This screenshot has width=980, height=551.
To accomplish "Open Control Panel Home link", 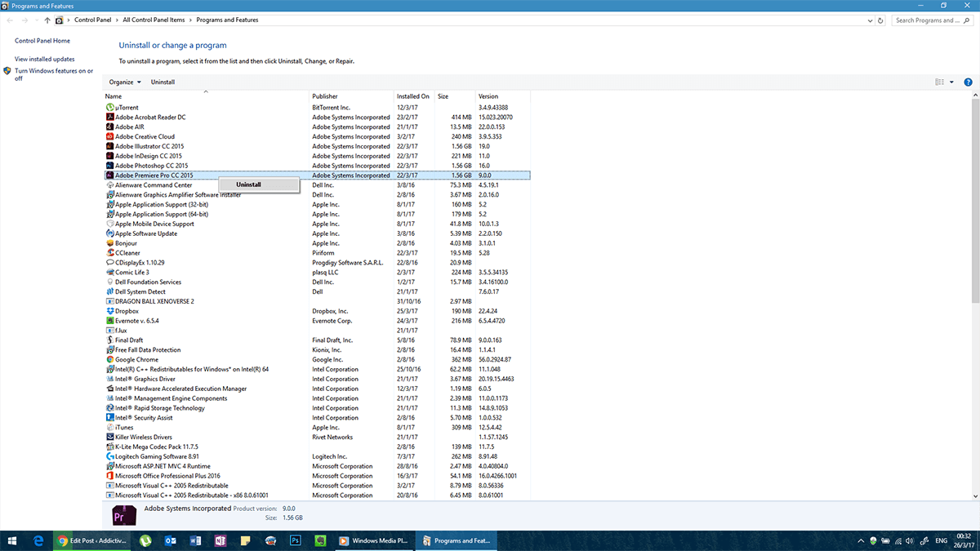I will pyautogui.click(x=42, y=41).
